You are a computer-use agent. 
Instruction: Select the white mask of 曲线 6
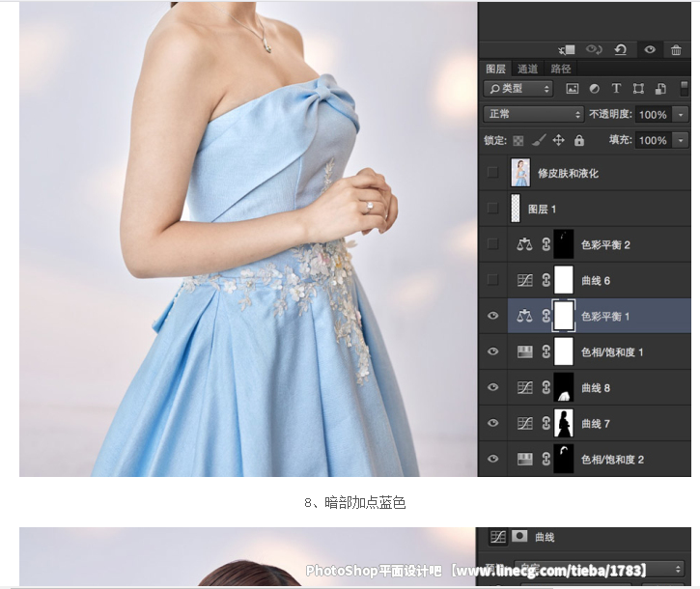click(x=564, y=280)
